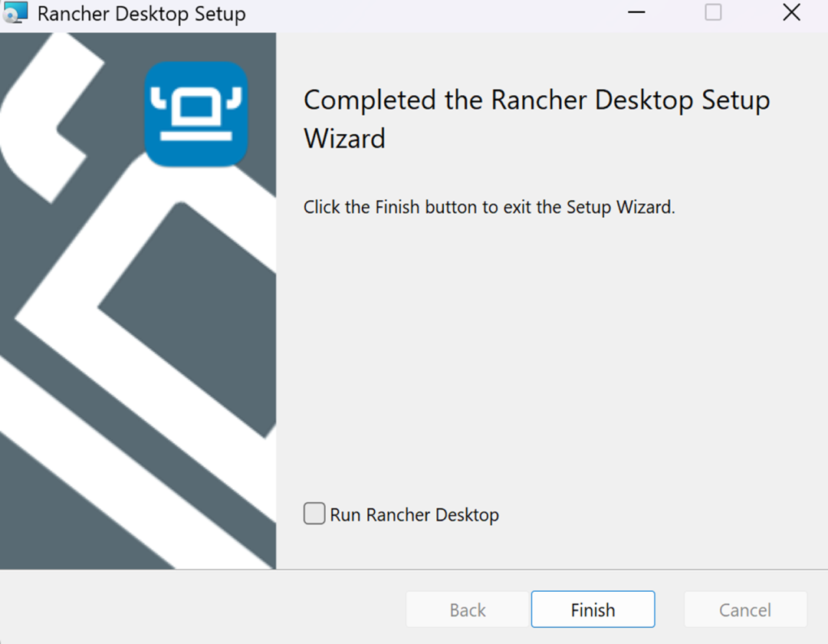The height and width of the screenshot is (644, 828).
Task: Click the Cancel button
Action: [x=745, y=609]
